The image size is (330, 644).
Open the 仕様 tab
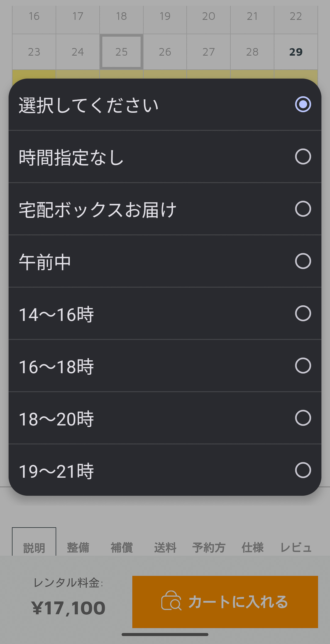[252, 547]
